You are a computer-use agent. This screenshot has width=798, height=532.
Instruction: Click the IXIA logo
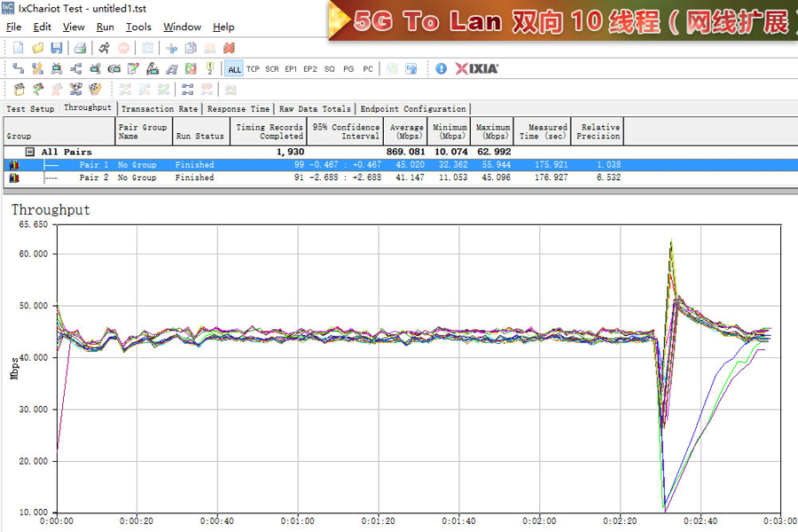pos(477,68)
